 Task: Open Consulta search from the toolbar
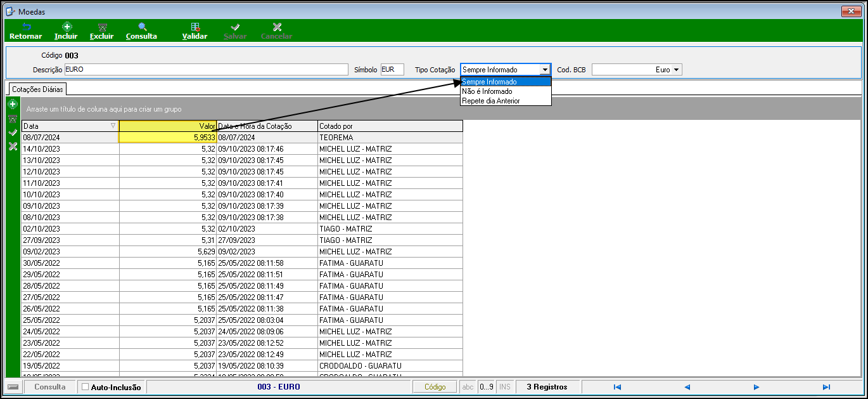(x=141, y=32)
